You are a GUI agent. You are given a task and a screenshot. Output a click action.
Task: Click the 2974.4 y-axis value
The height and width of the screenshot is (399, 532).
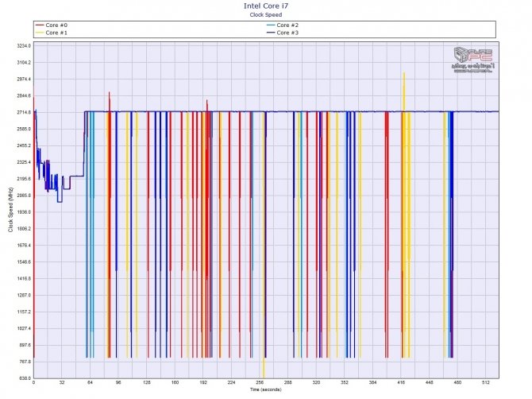(24, 79)
